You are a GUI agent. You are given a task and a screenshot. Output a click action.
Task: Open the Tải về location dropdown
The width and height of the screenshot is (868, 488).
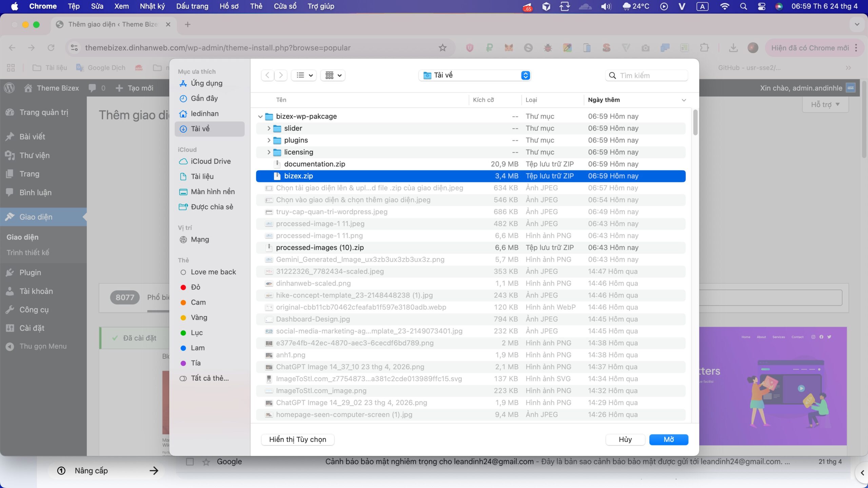coord(475,75)
